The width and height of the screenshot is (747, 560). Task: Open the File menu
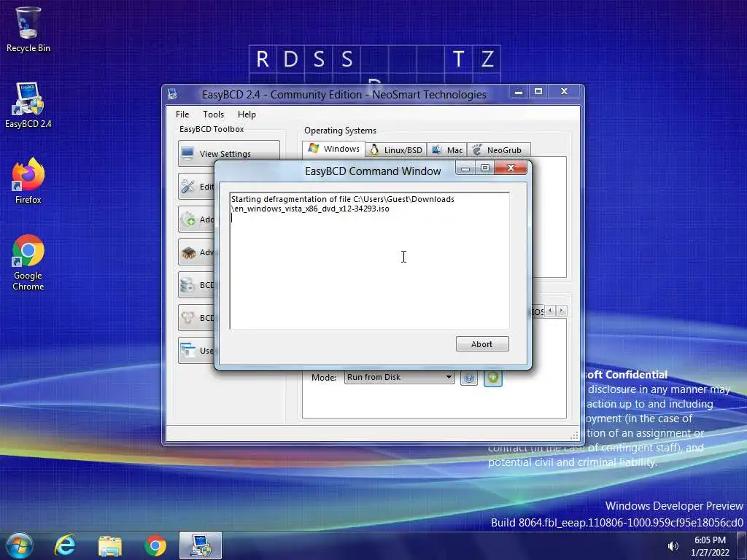(182, 114)
